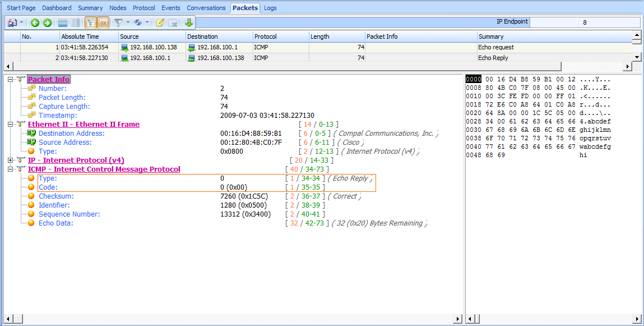Select the Echo Data field
Screen dimensions: 644x326
click(56, 223)
